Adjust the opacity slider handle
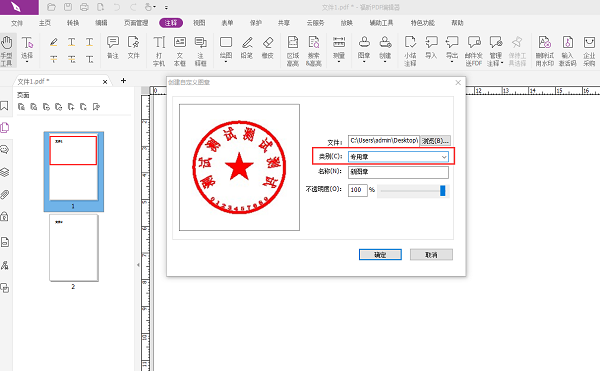This screenshot has width=600, height=371. [443, 190]
